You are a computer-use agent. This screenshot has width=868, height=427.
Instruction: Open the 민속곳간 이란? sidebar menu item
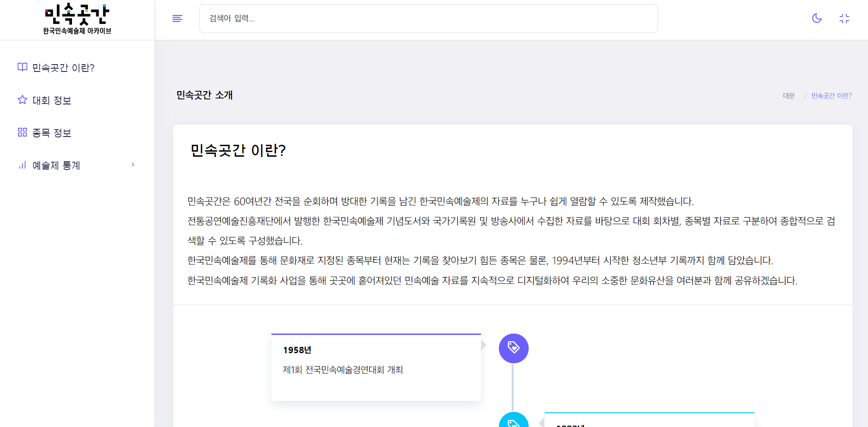(63, 68)
